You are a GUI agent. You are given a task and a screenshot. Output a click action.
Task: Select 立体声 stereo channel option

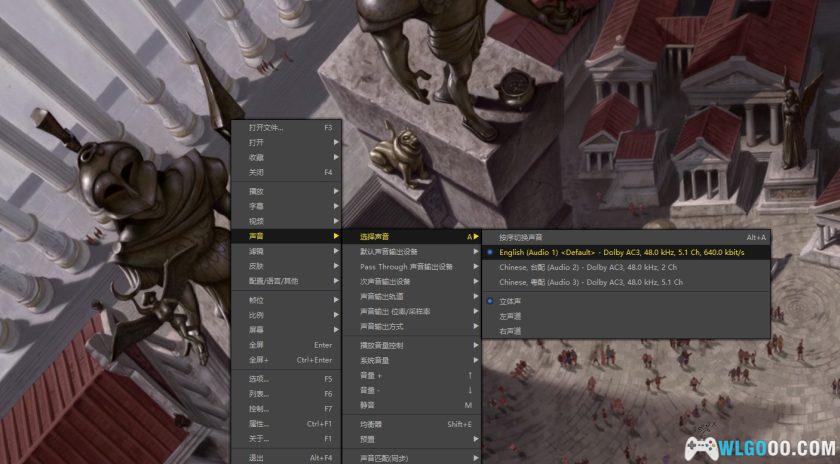click(513, 300)
